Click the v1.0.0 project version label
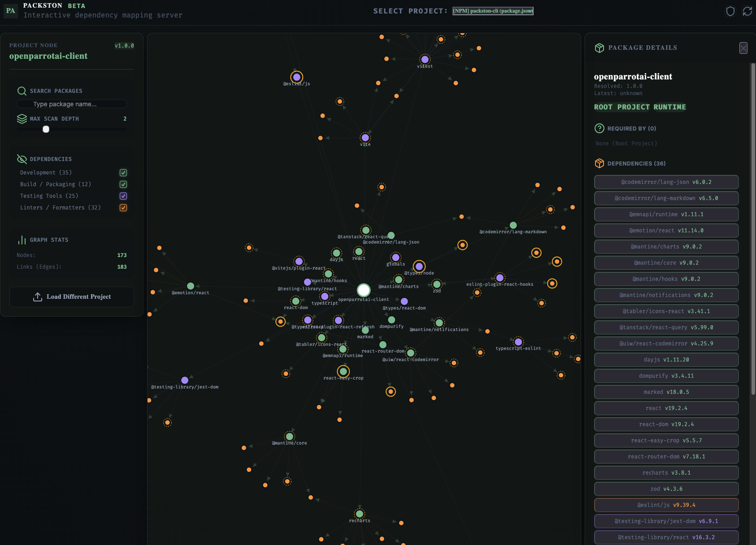This screenshot has width=756, height=545. [124, 46]
